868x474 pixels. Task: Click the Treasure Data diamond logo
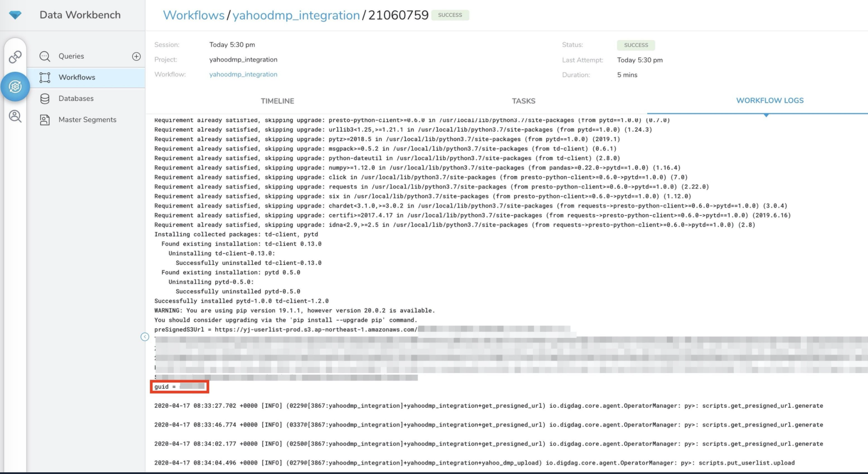click(15, 15)
